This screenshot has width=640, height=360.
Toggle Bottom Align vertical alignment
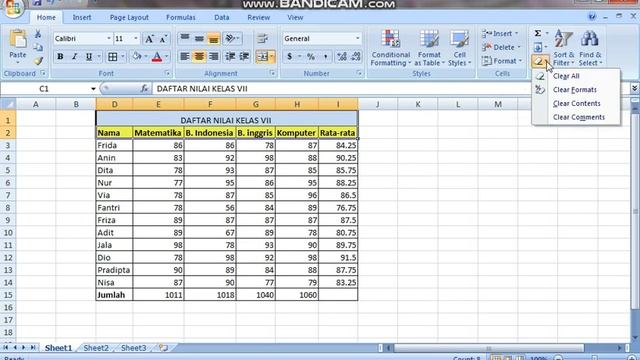click(213, 38)
